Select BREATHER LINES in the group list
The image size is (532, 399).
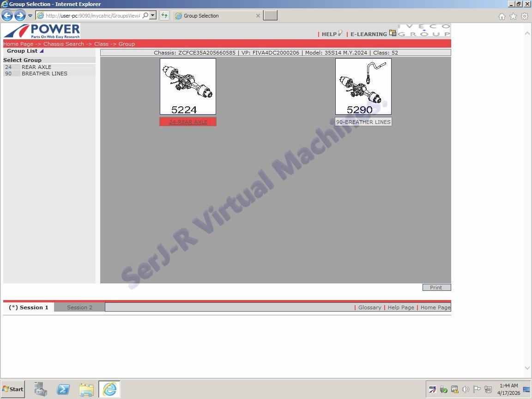[44, 74]
